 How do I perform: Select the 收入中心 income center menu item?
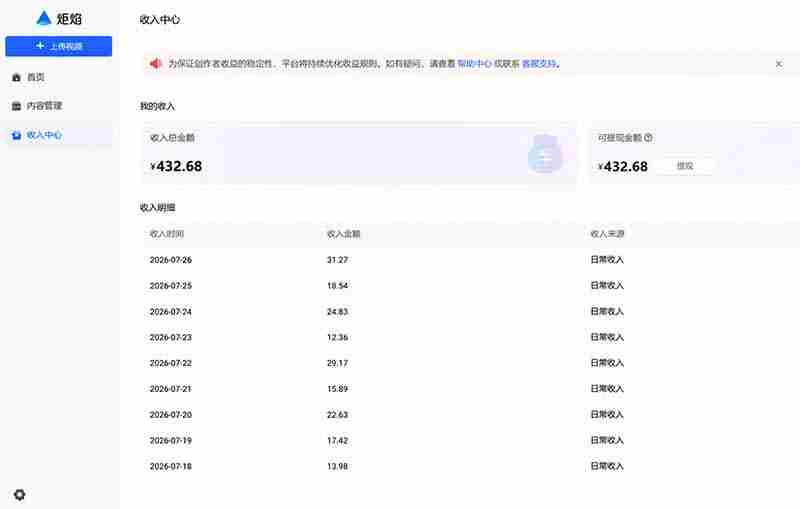click(x=59, y=135)
